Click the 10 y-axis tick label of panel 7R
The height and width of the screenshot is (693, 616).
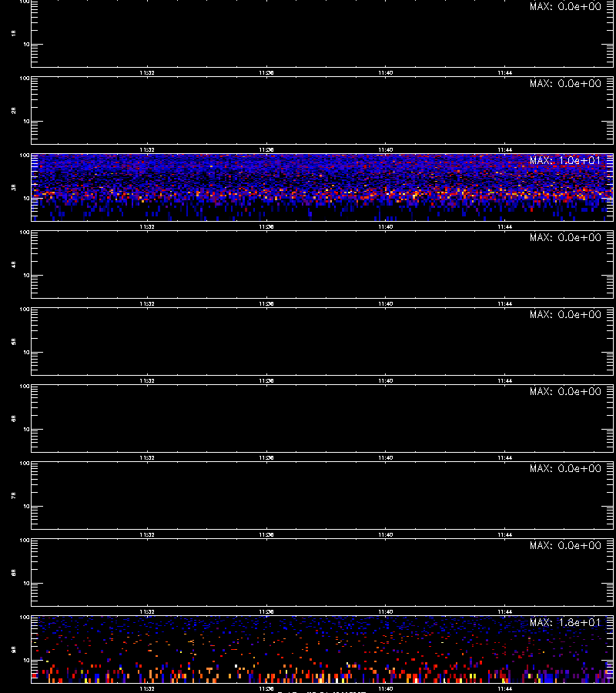pos(26,506)
